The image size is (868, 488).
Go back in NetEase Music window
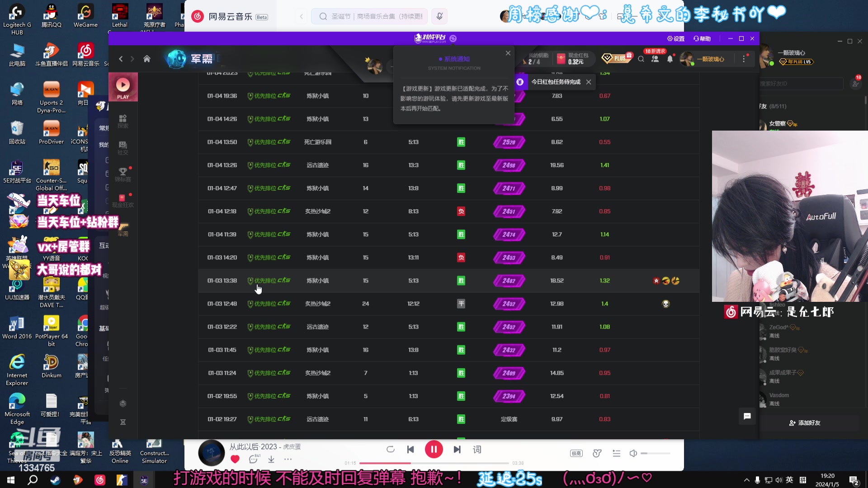pos(302,16)
